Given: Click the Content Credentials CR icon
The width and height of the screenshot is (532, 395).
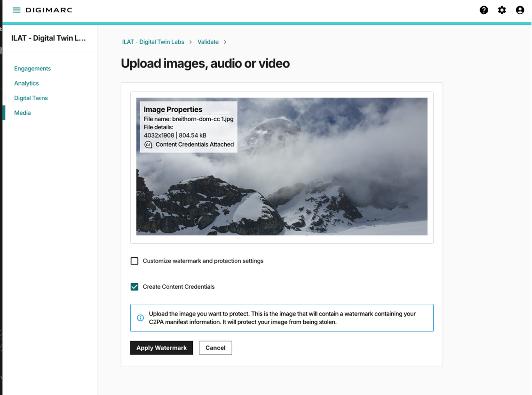Looking at the screenshot, I should click(148, 145).
